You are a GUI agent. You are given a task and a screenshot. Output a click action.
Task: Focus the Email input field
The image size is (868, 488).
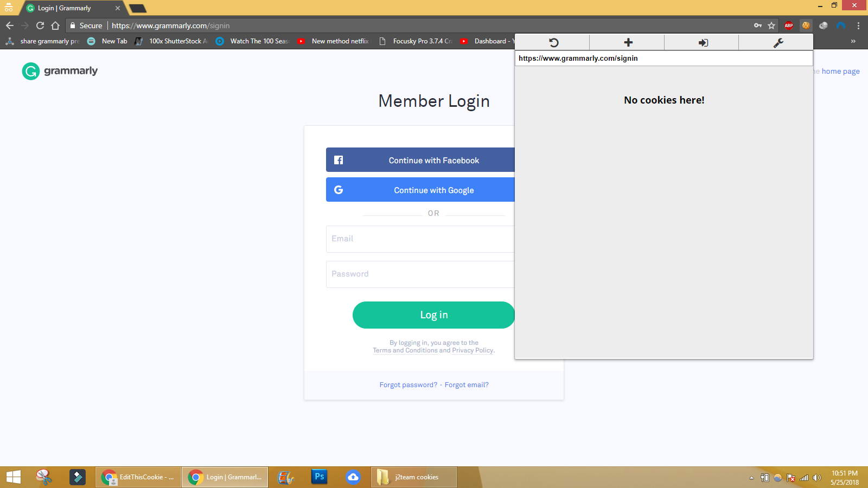pos(420,239)
